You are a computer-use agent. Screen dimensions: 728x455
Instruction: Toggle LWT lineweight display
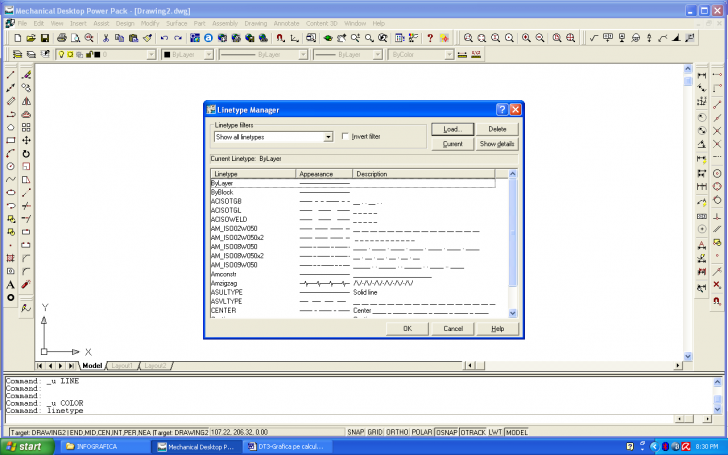[495, 432]
